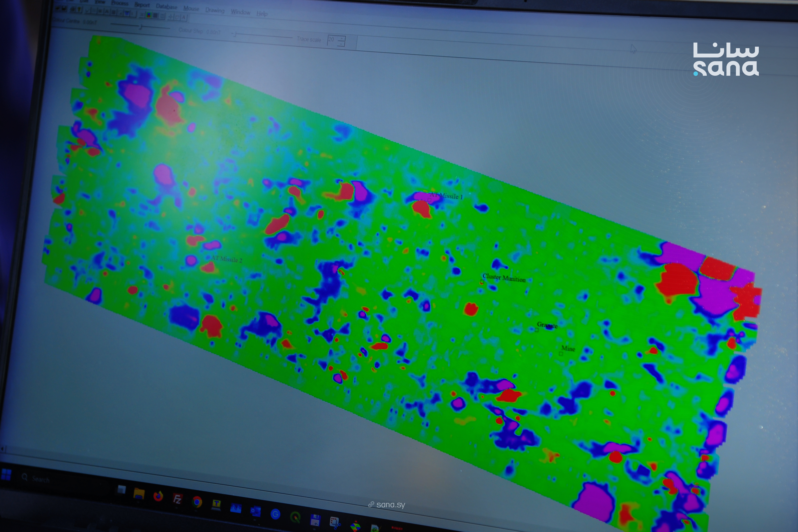Click the Cluster Munition marker on the map
The height and width of the screenshot is (532, 798).
click(482, 282)
